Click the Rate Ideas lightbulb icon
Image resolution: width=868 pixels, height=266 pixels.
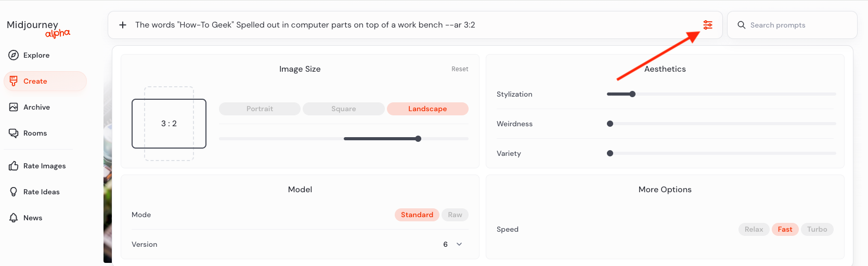pyautogui.click(x=14, y=192)
